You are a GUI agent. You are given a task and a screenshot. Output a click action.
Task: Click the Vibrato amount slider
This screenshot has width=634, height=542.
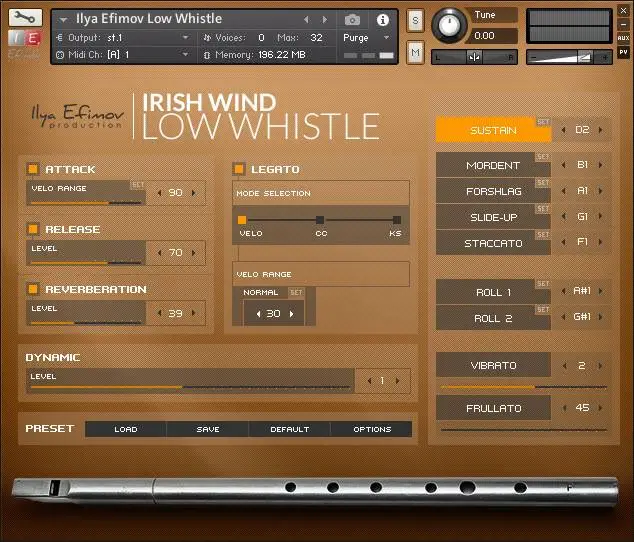tap(524, 387)
